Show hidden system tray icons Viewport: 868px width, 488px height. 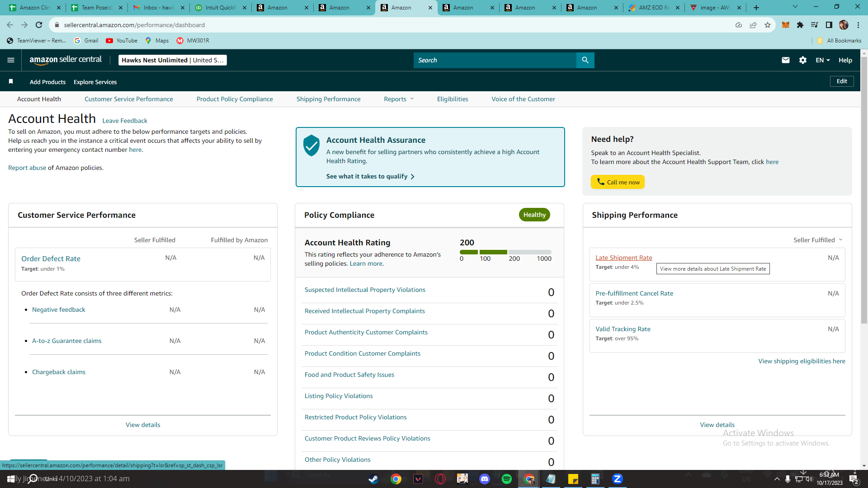(x=777, y=479)
